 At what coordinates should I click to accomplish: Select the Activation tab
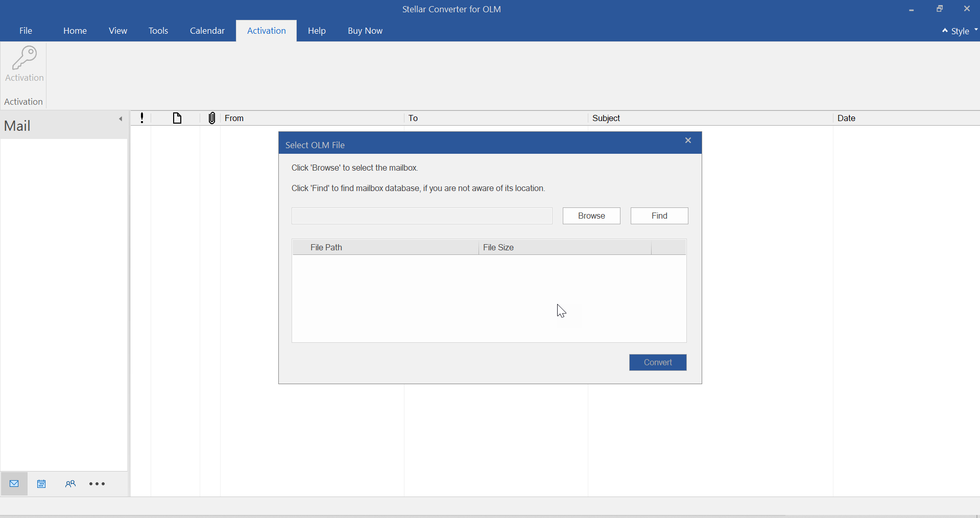(x=267, y=31)
